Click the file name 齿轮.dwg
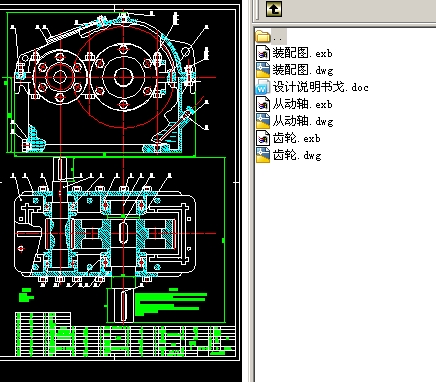Image resolution: width=436 pixels, height=382 pixels. point(297,155)
